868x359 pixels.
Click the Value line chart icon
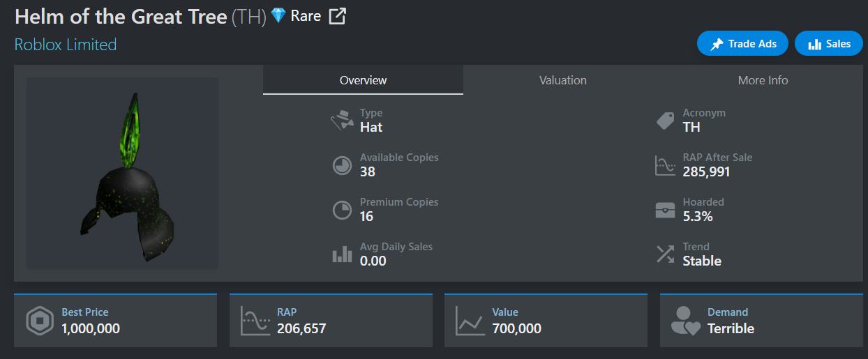tap(470, 321)
